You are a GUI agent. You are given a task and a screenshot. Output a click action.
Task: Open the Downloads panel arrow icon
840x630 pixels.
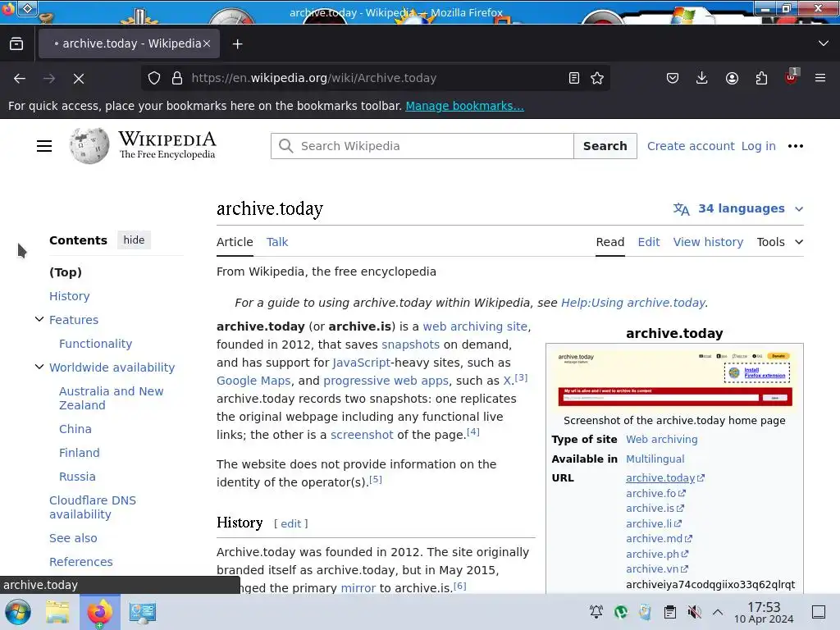pos(702,78)
